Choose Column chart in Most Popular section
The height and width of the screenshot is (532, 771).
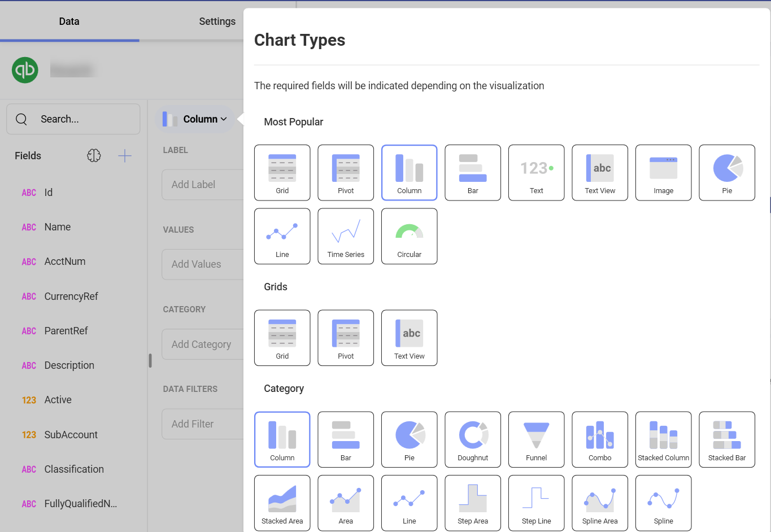410,173
